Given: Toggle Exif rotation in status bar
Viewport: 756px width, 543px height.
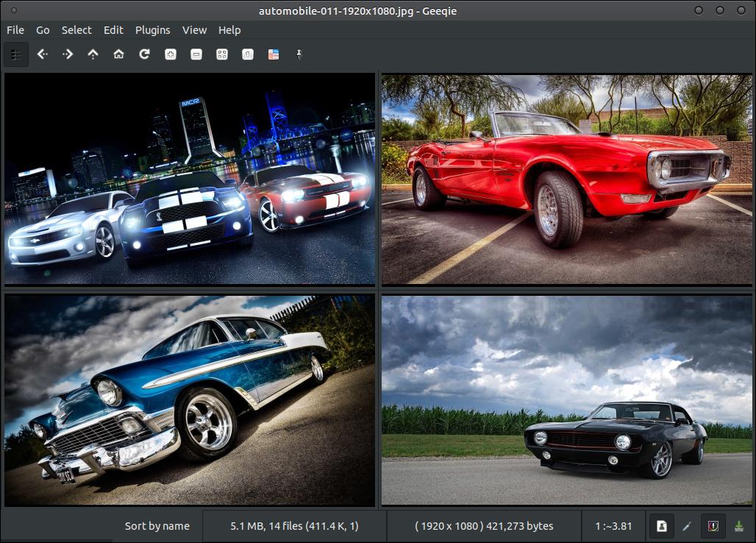Looking at the screenshot, I should tap(662, 526).
